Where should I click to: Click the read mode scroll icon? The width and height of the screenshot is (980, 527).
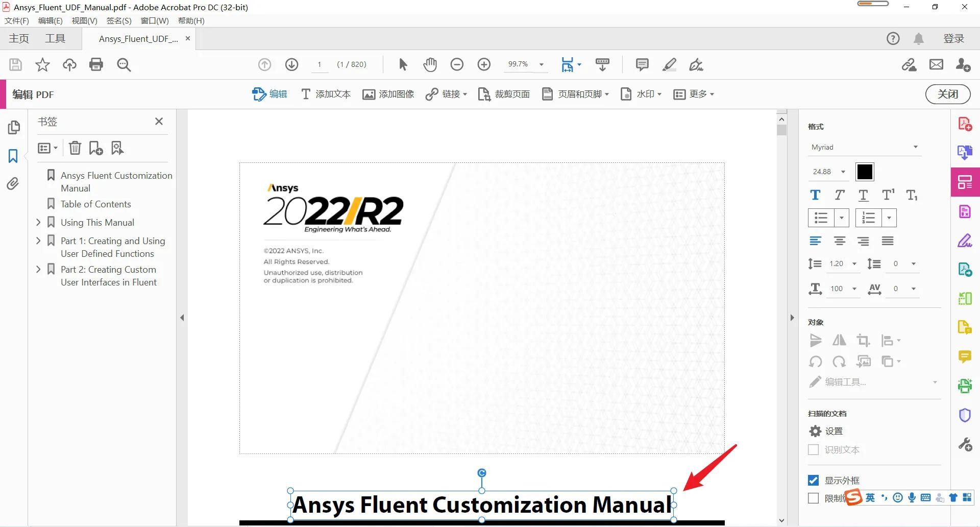[x=602, y=64]
